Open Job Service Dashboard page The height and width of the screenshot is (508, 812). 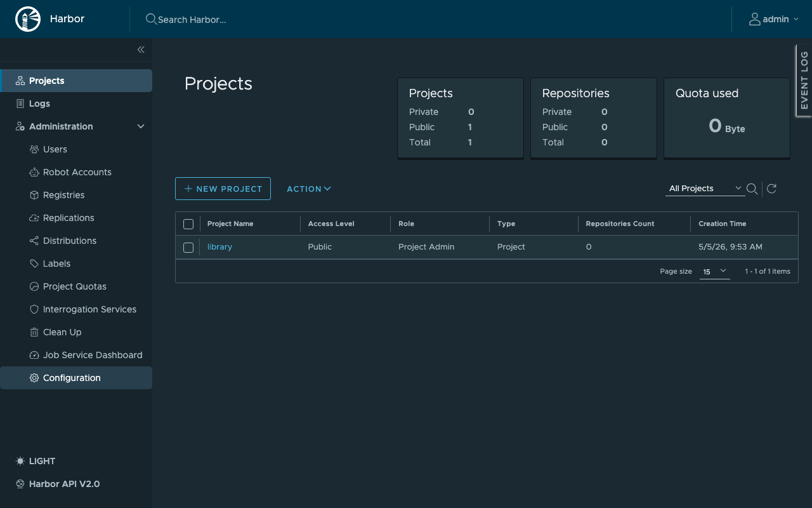click(76, 355)
